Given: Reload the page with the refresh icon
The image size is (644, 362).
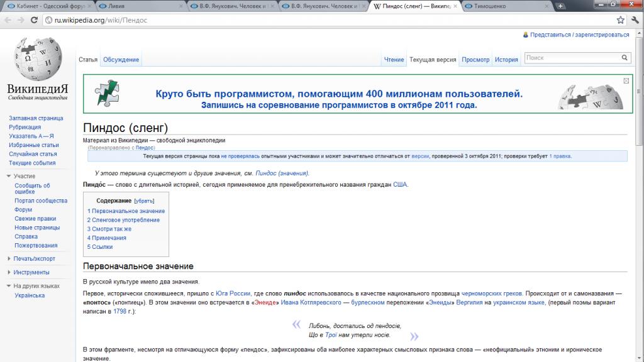Looking at the screenshot, I should coord(35,20).
